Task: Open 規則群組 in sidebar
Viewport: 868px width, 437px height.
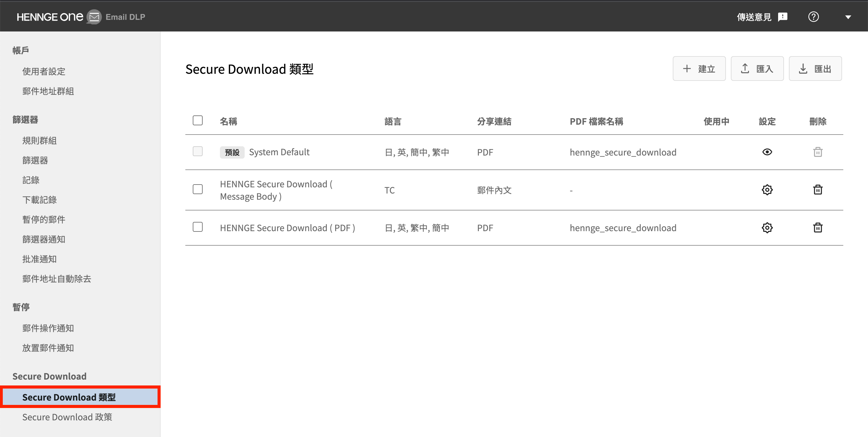Action: click(40, 140)
